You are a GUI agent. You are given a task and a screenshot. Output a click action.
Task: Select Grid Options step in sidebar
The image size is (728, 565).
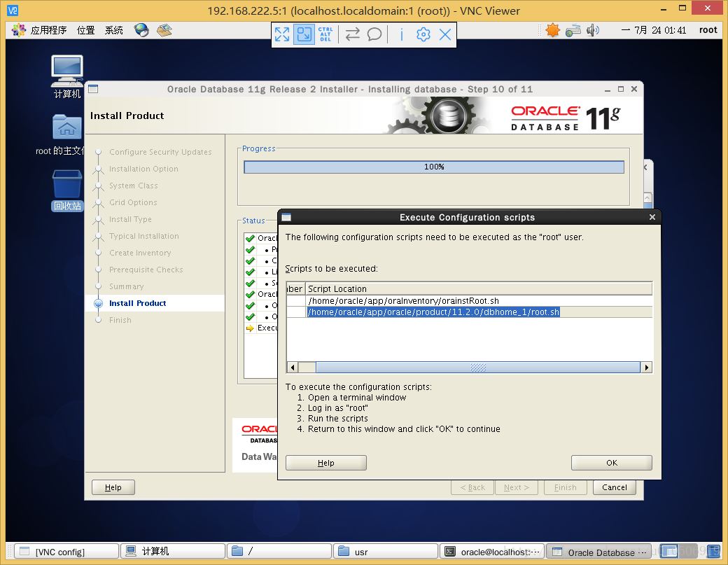tap(133, 202)
